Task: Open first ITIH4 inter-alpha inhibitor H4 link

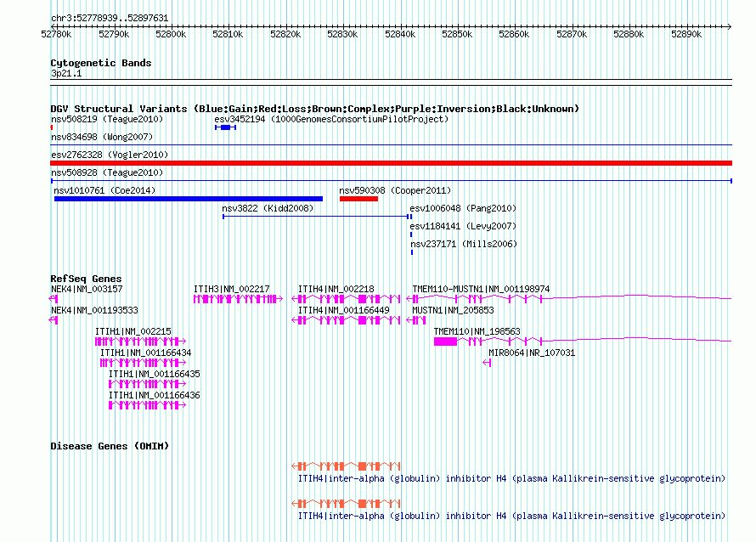Action: click(x=511, y=478)
